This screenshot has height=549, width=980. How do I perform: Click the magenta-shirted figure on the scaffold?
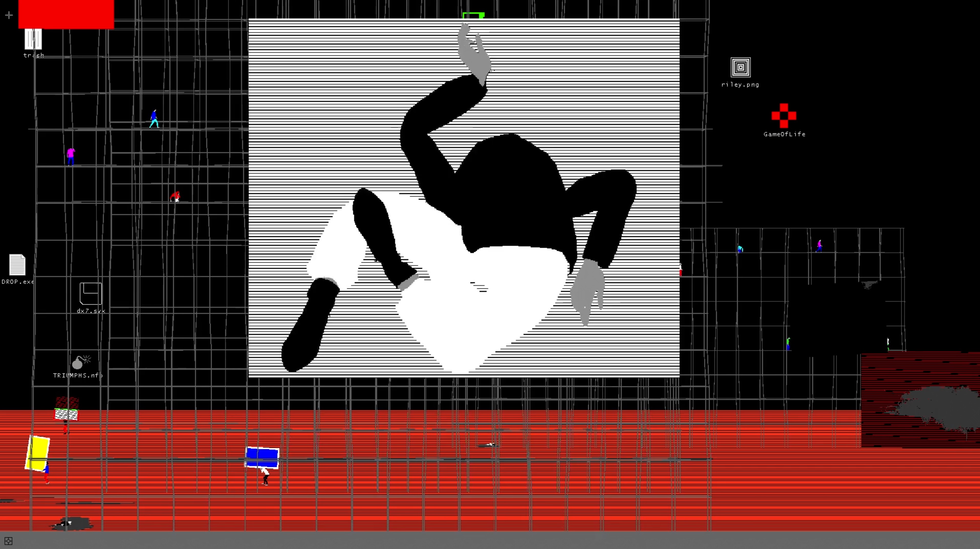click(71, 156)
